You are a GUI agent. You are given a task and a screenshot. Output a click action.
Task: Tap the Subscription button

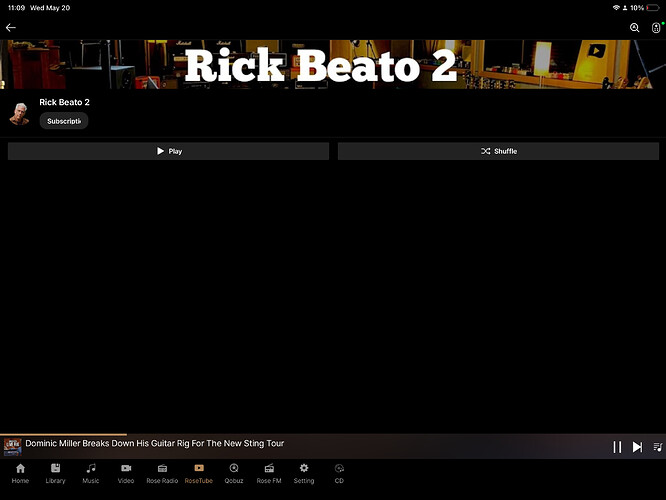click(64, 121)
